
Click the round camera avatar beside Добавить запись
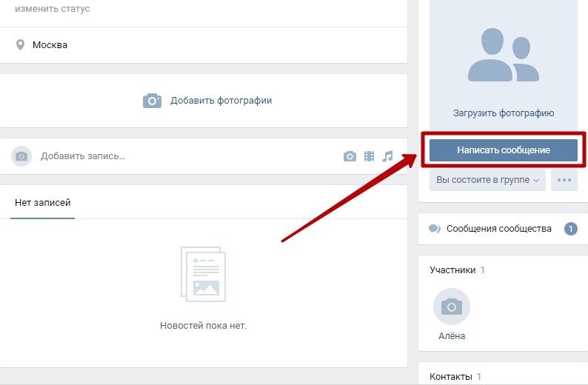pos(21,156)
